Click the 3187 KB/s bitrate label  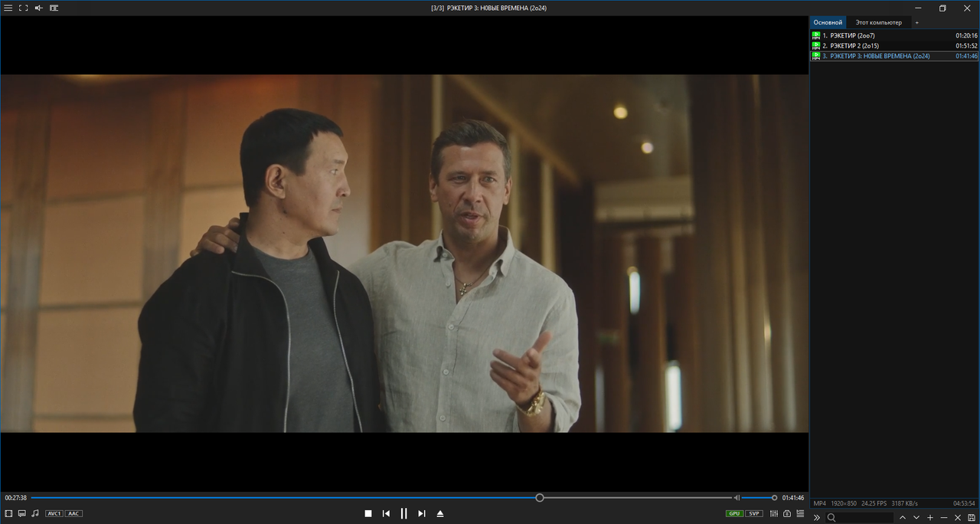click(x=905, y=503)
